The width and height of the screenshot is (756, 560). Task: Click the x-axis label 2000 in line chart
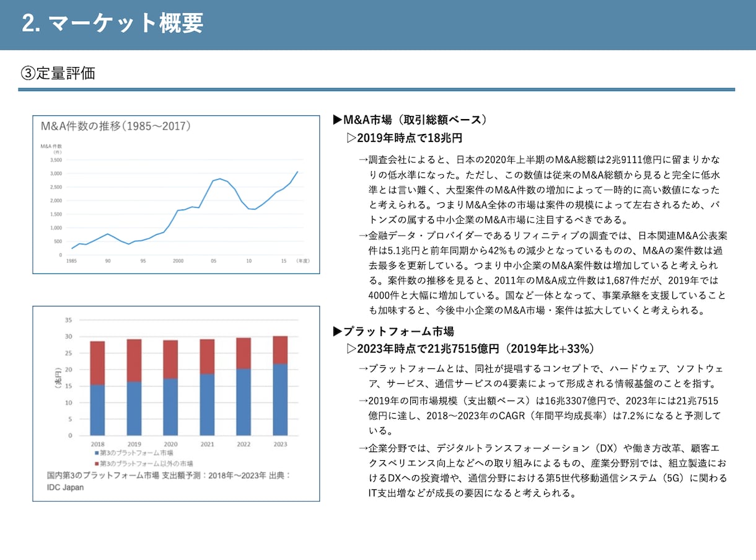[178, 261]
